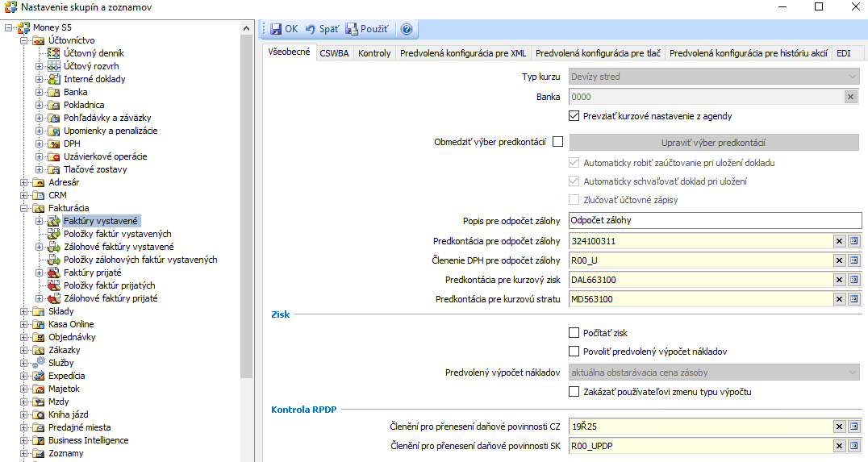Expand the Adresár tree node
Image resolution: width=868 pixels, height=462 pixels.
(24, 182)
